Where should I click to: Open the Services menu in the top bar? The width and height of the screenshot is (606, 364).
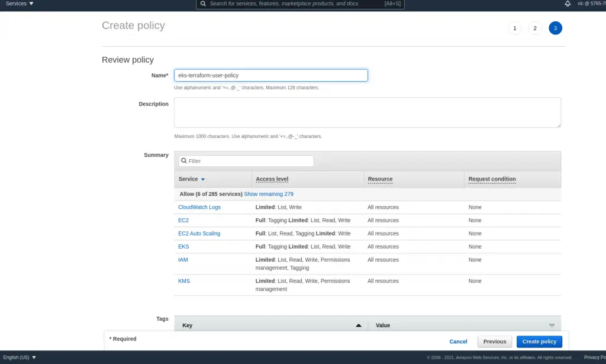(x=20, y=4)
